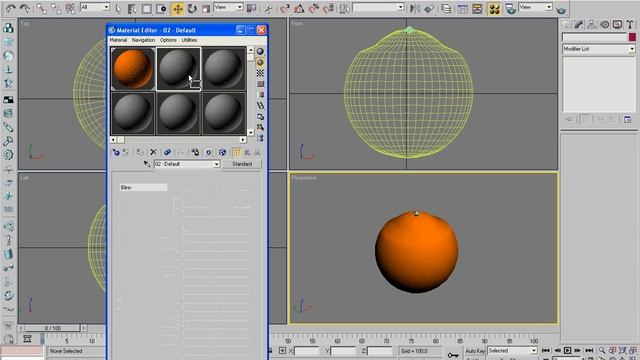This screenshot has width=640, height=360.
Task: Click Go to Start playback button
Action: click(546, 351)
